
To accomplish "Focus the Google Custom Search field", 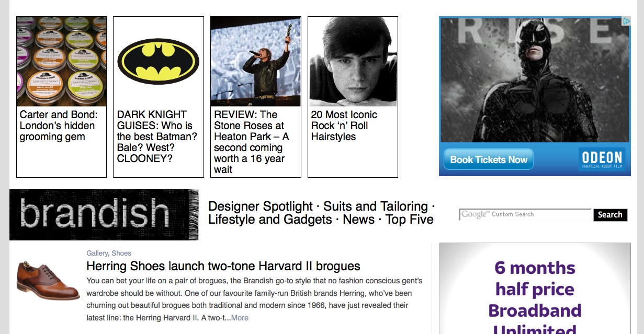I will (x=525, y=214).
